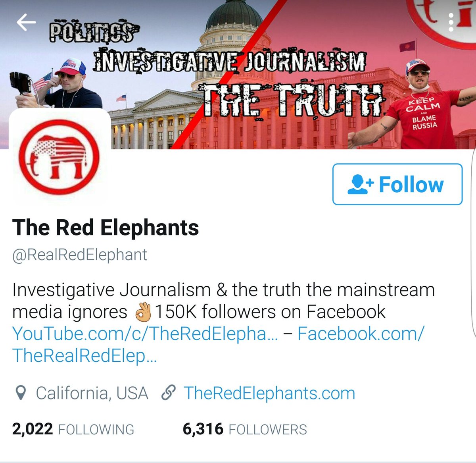Click the location pin icon

[21, 393]
